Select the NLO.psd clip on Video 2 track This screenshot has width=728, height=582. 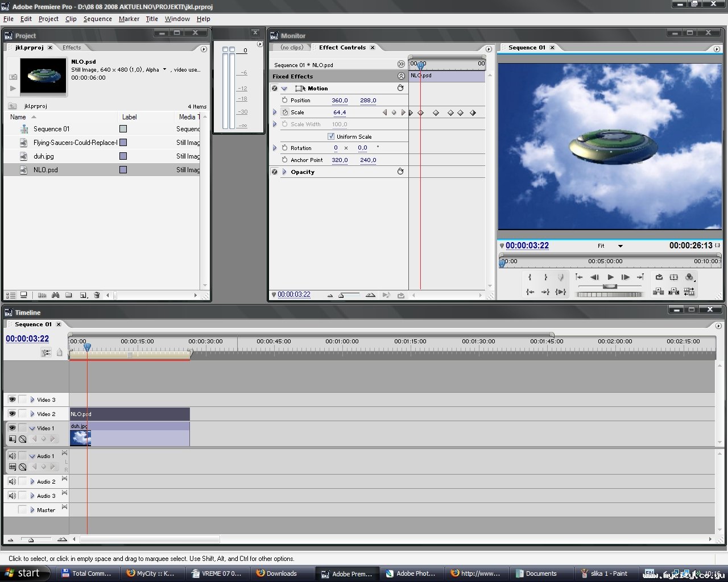coord(130,414)
